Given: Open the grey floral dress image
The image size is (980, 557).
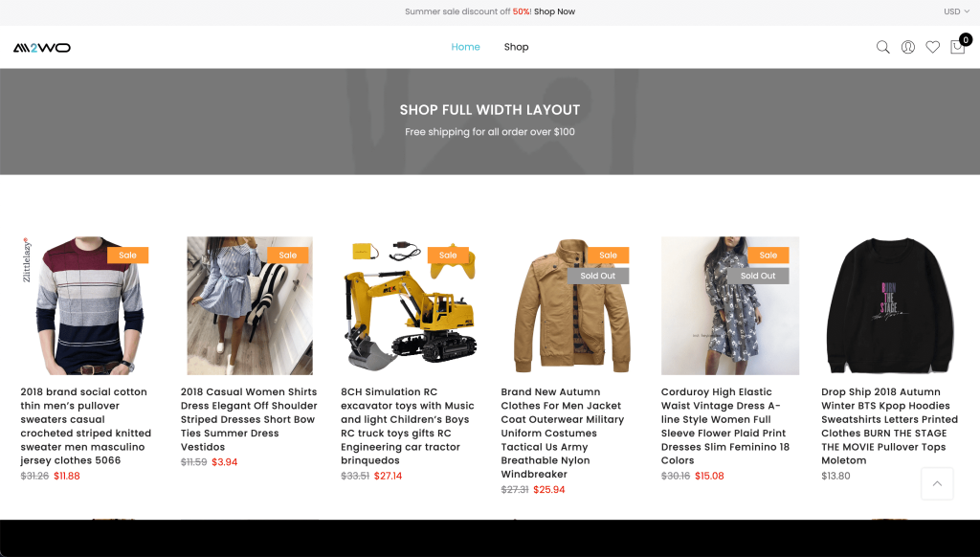Looking at the screenshot, I should pos(730,305).
